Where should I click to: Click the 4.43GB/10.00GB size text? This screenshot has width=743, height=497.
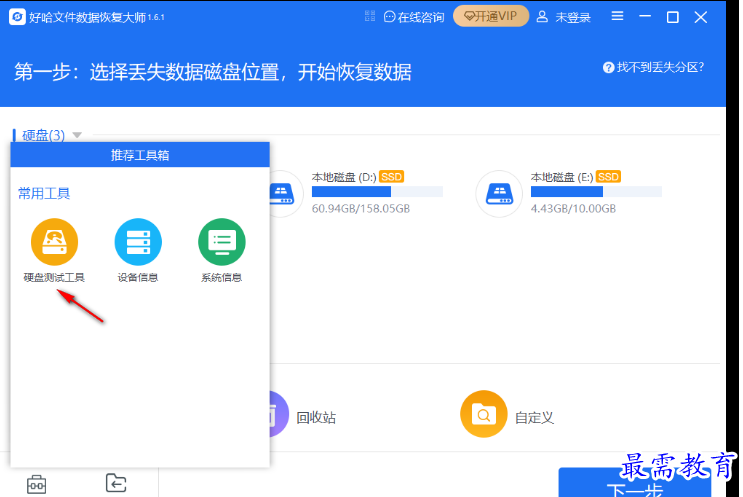[x=573, y=208]
